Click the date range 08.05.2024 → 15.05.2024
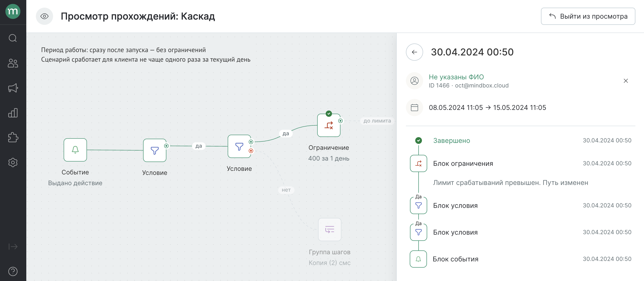This screenshot has height=281, width=644. (487, 108)
